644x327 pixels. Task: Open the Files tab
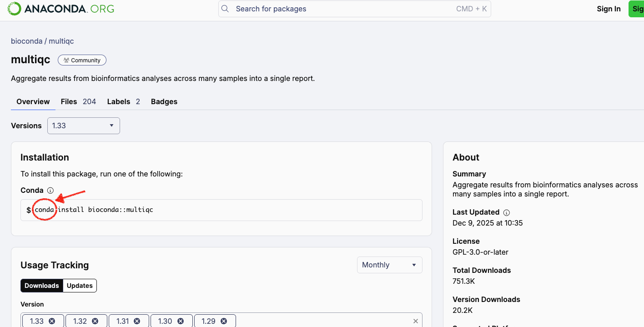(x=78, y=101)
